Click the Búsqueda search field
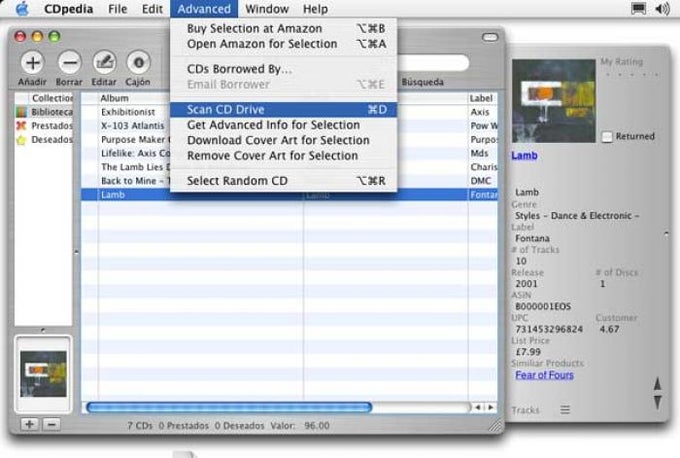Image resolution: width=680 pixels, height=458 pixels. (433, 62)
